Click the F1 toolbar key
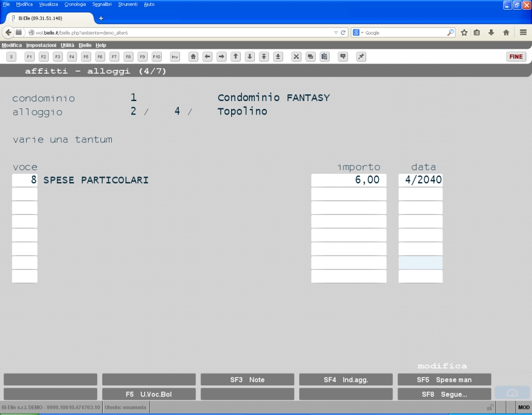 [29, 57]
